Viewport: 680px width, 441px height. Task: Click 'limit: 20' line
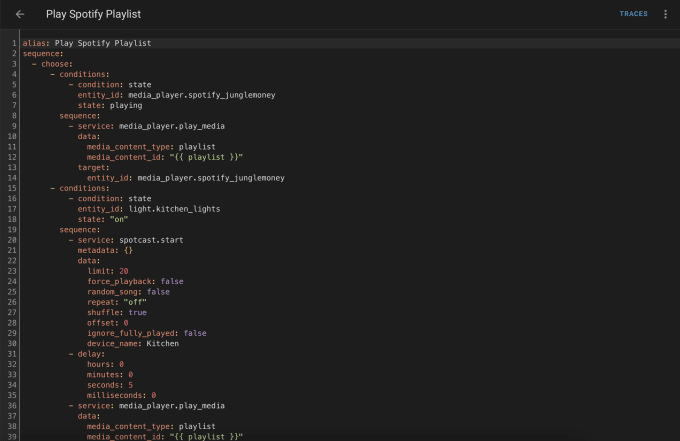coord(108,271)
